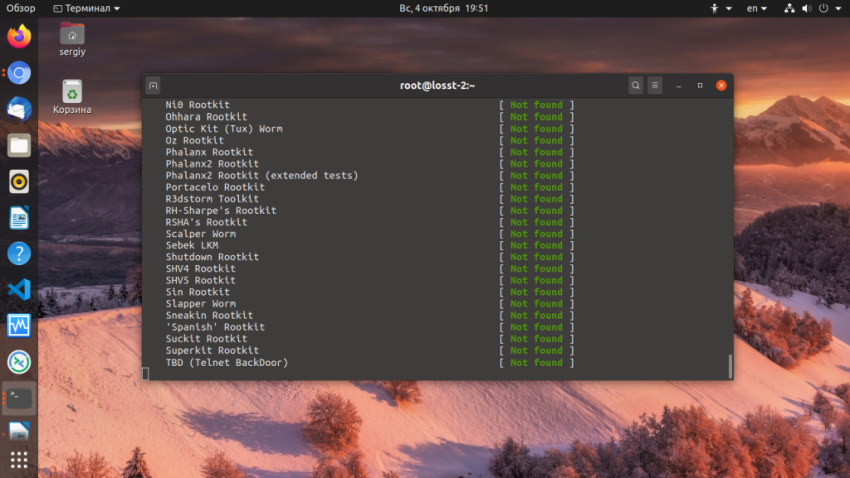
Task: Close the terminal window
Action: 721,86
